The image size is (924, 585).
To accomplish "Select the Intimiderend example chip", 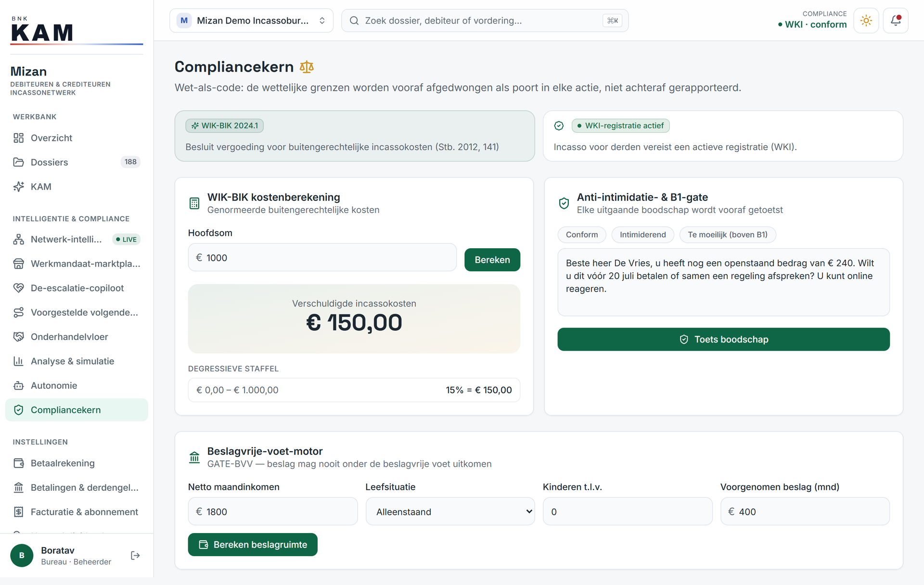I will point(643,235).
